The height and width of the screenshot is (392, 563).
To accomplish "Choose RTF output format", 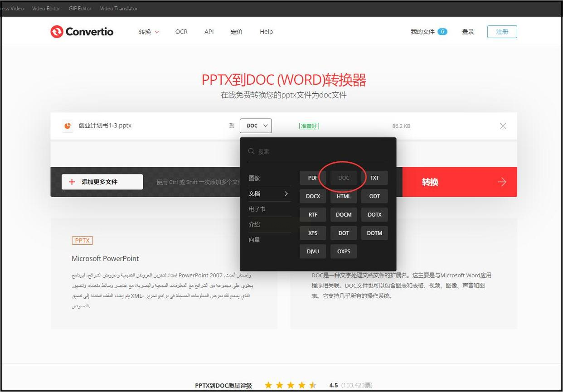I will [313, 215].
